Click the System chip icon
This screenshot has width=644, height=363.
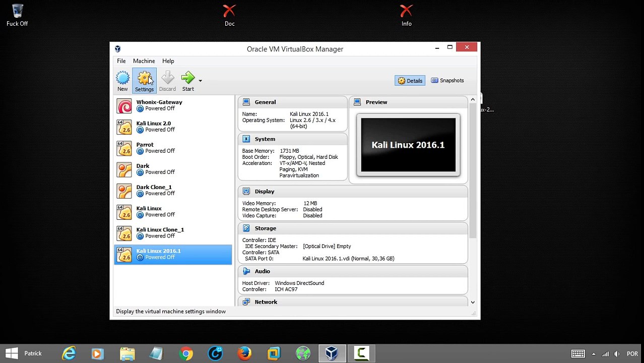coord(246,139)
